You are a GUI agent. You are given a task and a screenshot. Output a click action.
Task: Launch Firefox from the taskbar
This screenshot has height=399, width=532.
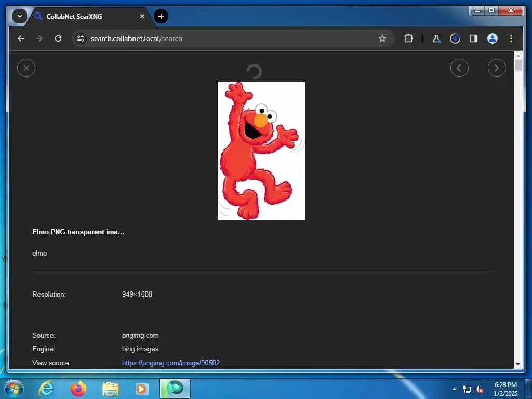[x=78, y=389]
